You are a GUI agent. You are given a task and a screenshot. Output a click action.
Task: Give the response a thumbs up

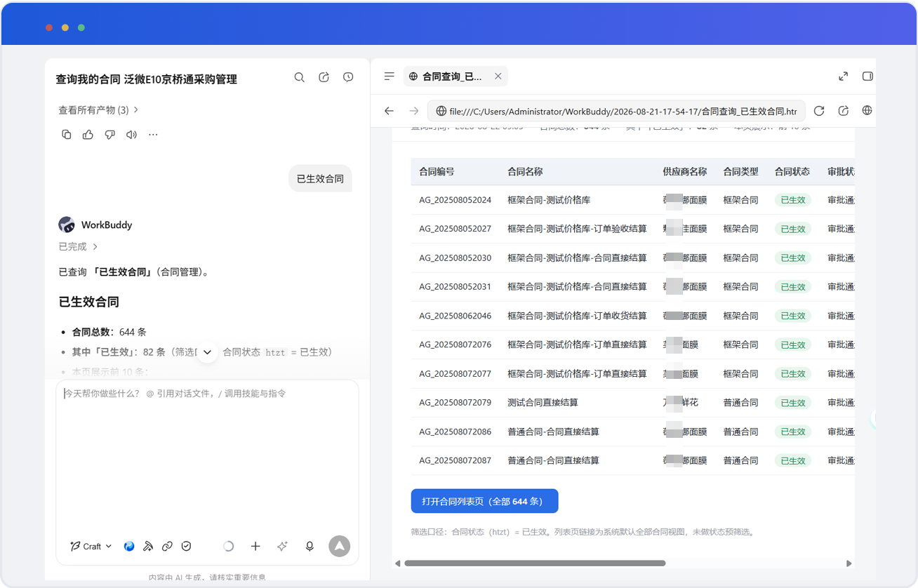click(x=88, y=135)
